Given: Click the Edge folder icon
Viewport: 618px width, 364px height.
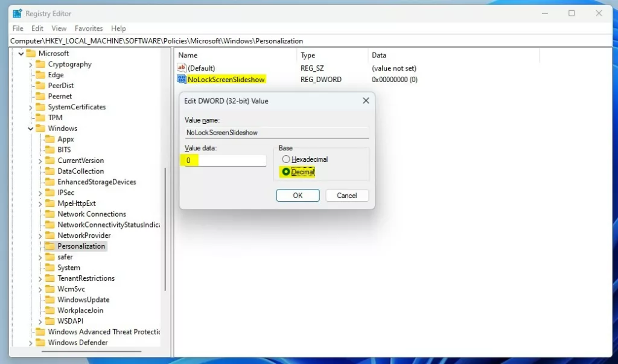Looking at the screenshot, I should [x=40, y=74].
